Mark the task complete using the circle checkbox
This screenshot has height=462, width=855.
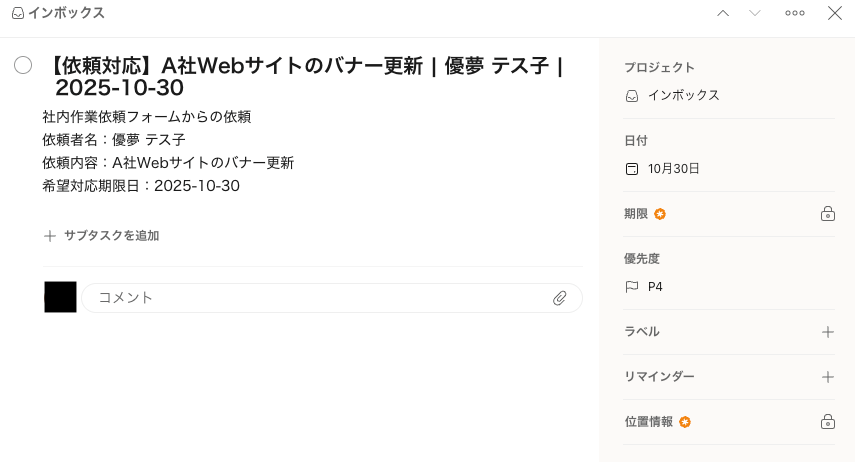(23, 65)
